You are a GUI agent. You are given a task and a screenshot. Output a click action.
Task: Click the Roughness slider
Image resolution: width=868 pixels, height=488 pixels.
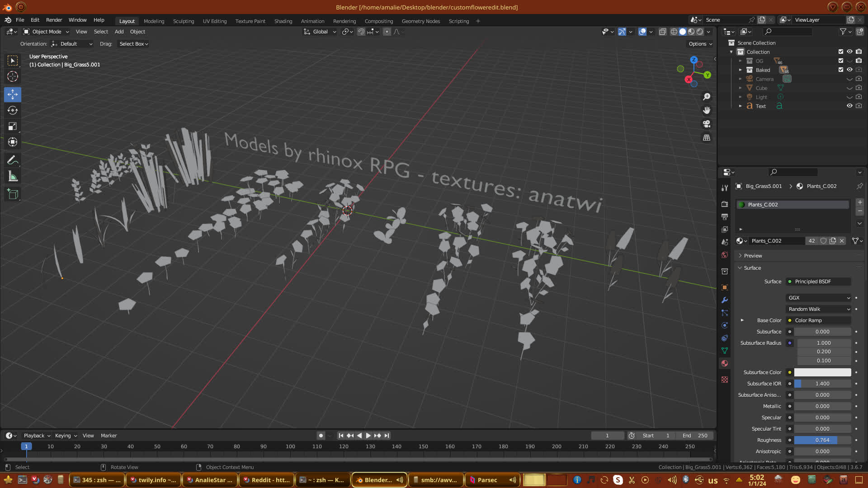click(822, 440)
